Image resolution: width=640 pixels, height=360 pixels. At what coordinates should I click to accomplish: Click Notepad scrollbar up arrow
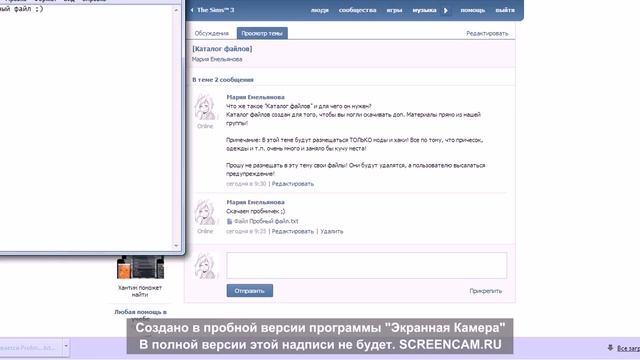pos(176,10)
